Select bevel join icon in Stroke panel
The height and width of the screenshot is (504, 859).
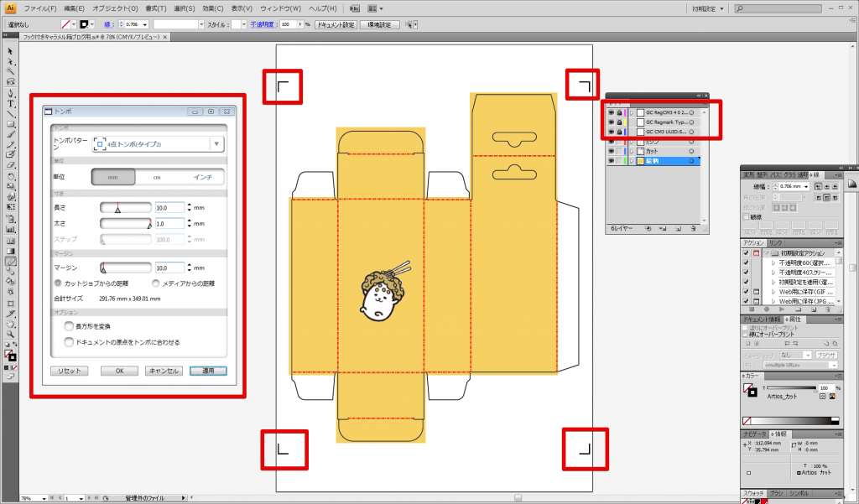point(835,197)
